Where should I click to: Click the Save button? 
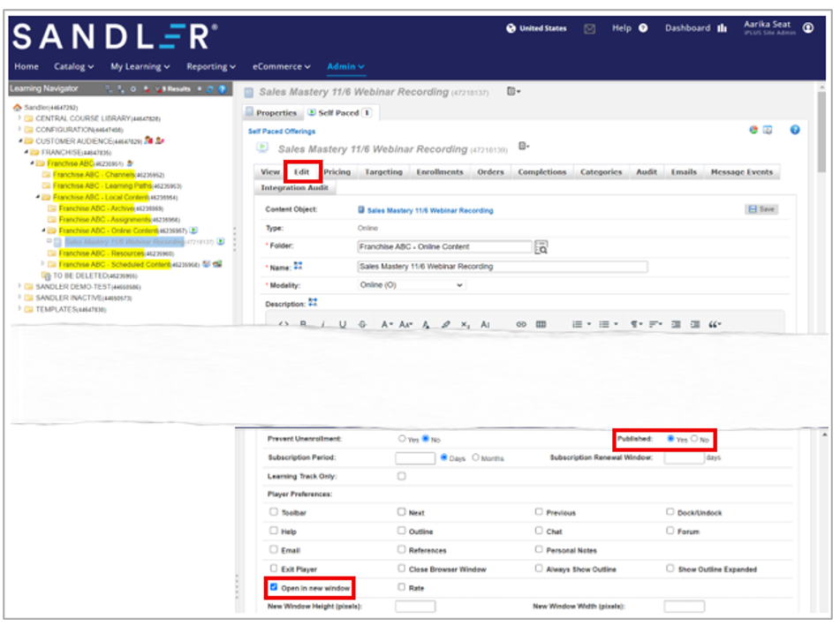761,209
